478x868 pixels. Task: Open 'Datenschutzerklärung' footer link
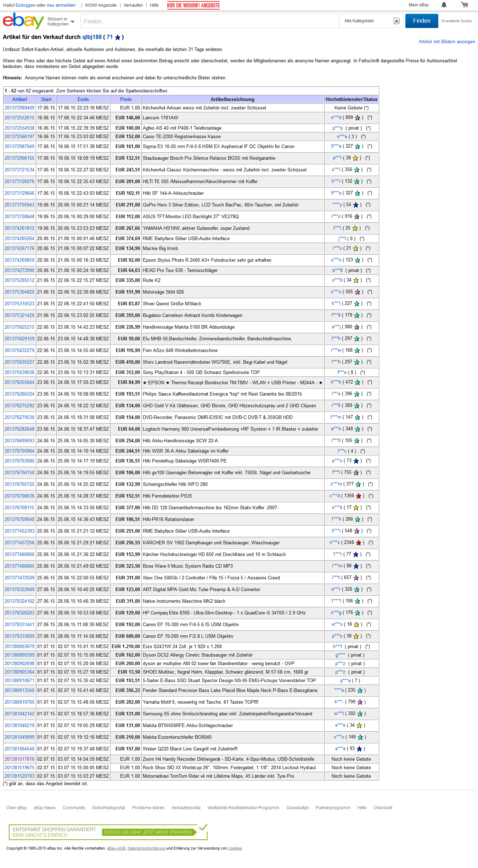point(146,848)
